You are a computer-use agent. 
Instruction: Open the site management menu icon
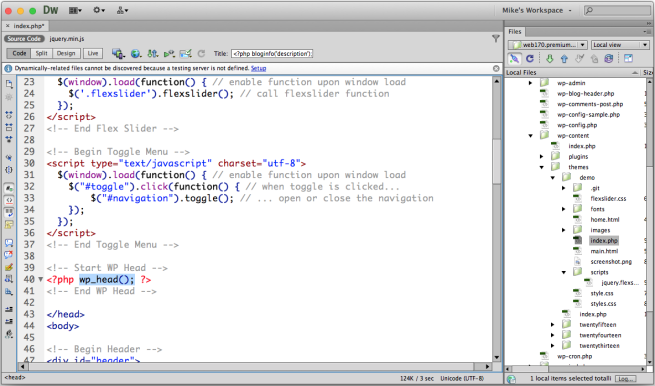(x=122, y=10)
